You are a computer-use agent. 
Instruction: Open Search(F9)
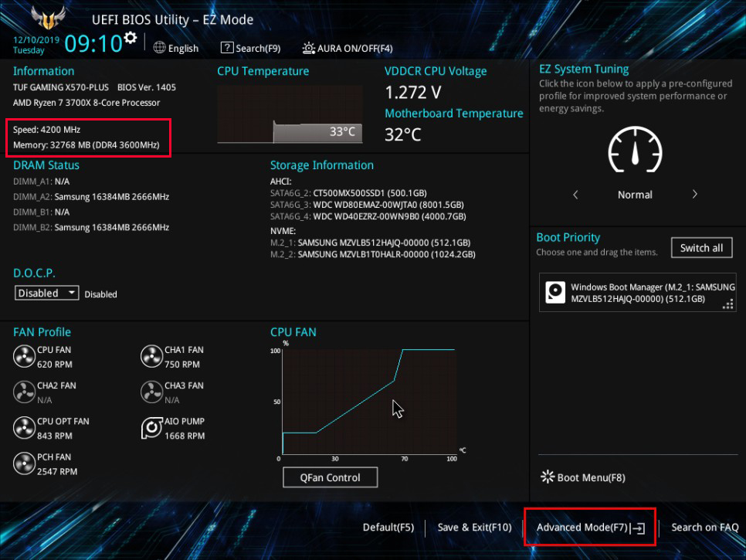[250, 48]
